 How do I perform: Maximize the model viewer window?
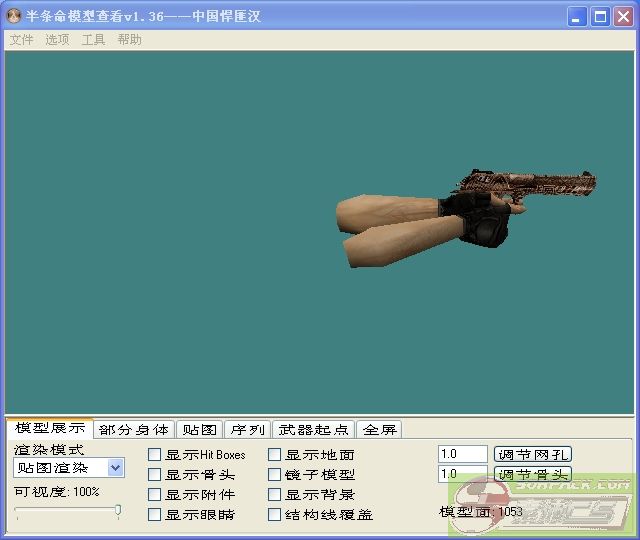[x=600, y=17]
